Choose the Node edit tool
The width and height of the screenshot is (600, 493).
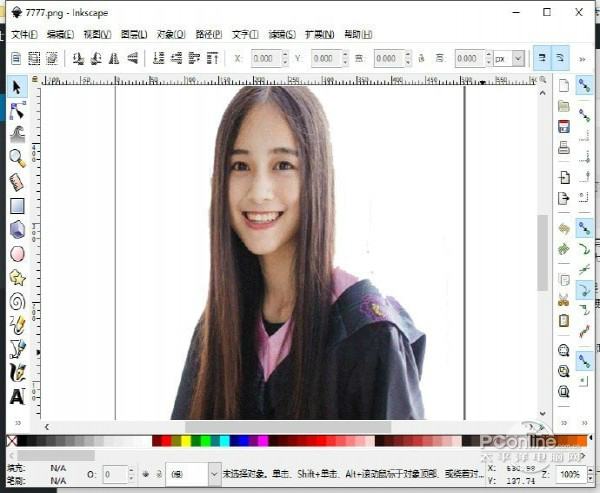coord(17,111)
